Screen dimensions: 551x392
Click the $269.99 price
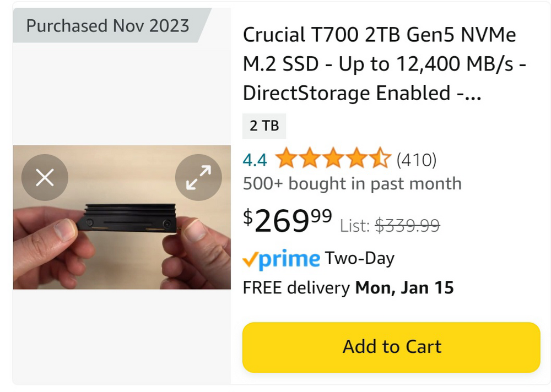pyautogui.click(x=288, y=220)
